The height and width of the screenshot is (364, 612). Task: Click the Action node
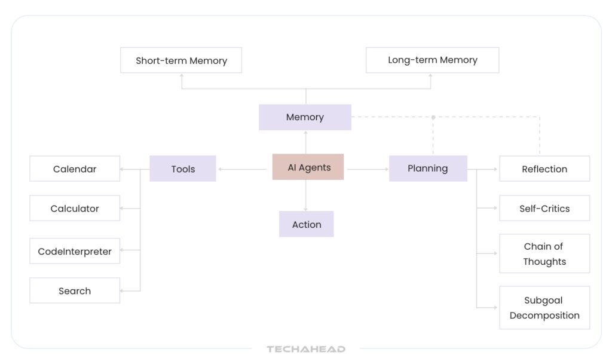coord(307,224)
